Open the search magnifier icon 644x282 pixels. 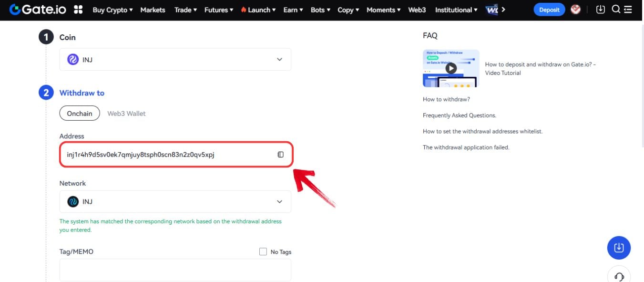click(x=616, y=9)
